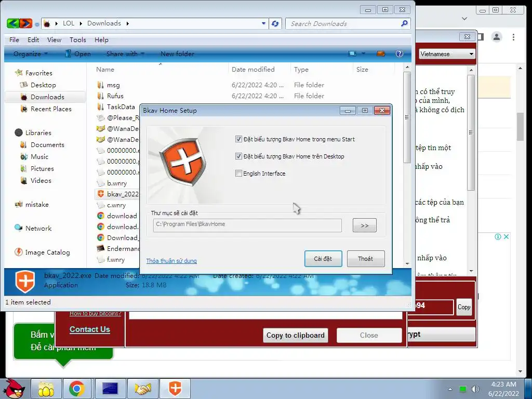Viewport: 532px width, 399px height.
Task: Expand the Organize dropdown
Action: pos(31,54)
